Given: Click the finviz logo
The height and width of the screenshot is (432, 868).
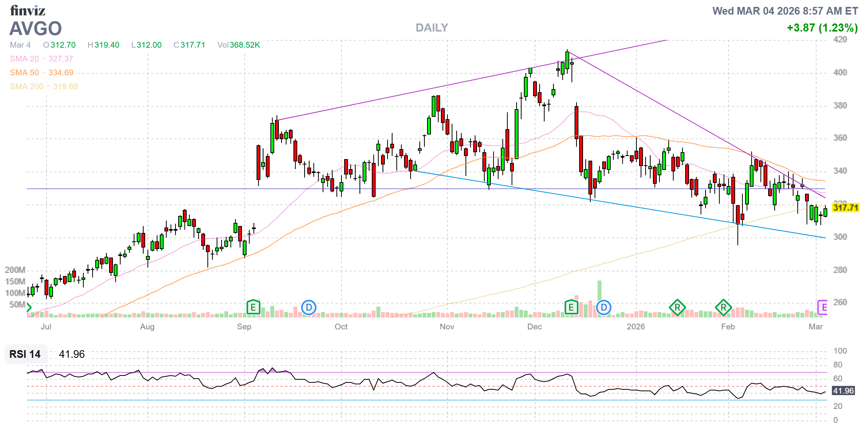Looking at the screenshot, I should tap(28, 10).
